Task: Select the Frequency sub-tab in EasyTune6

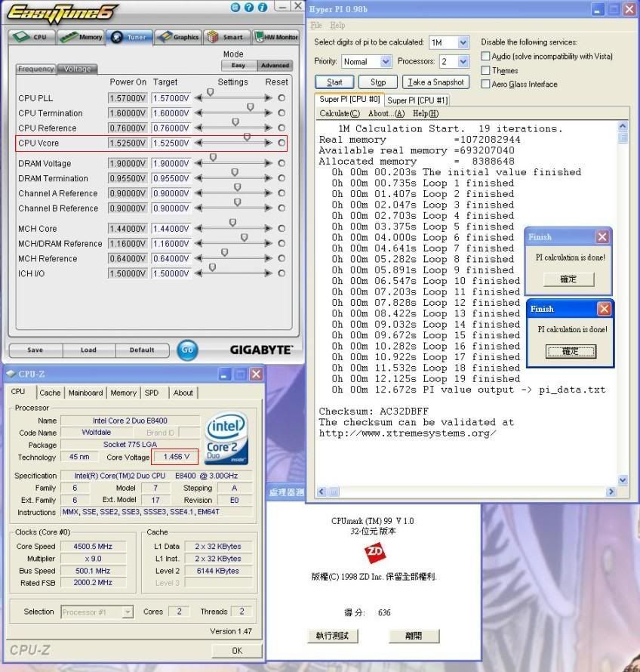Action: (36, 69)
